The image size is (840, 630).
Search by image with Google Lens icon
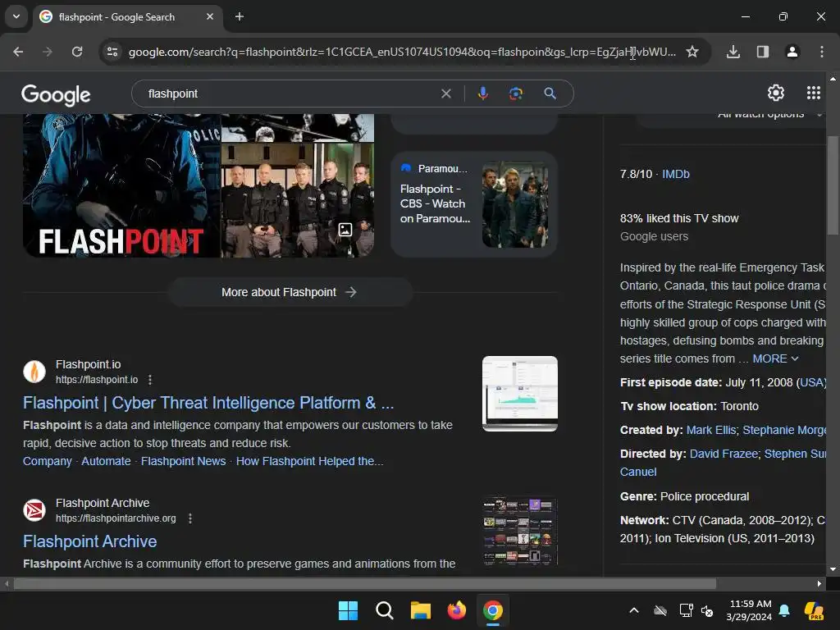[x=515, y=94]
